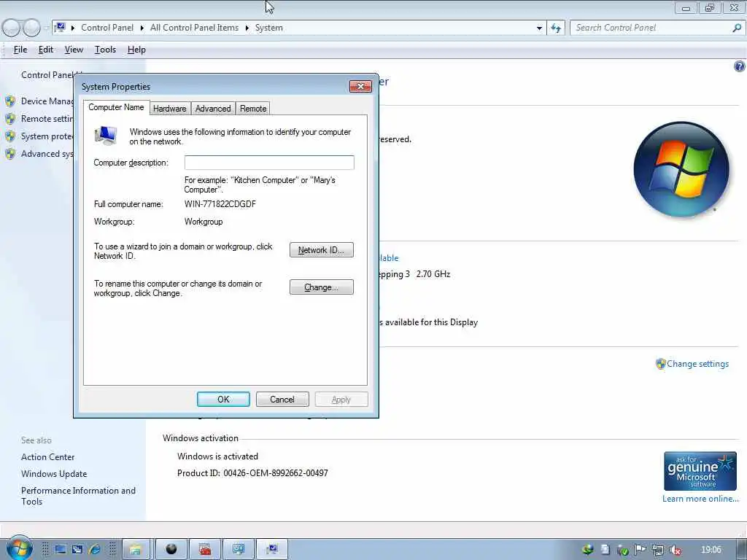Image resolution: width=747 pixels, height=560 pixels.
Task: Open the Help menu
Action: [x=136, y=50]
